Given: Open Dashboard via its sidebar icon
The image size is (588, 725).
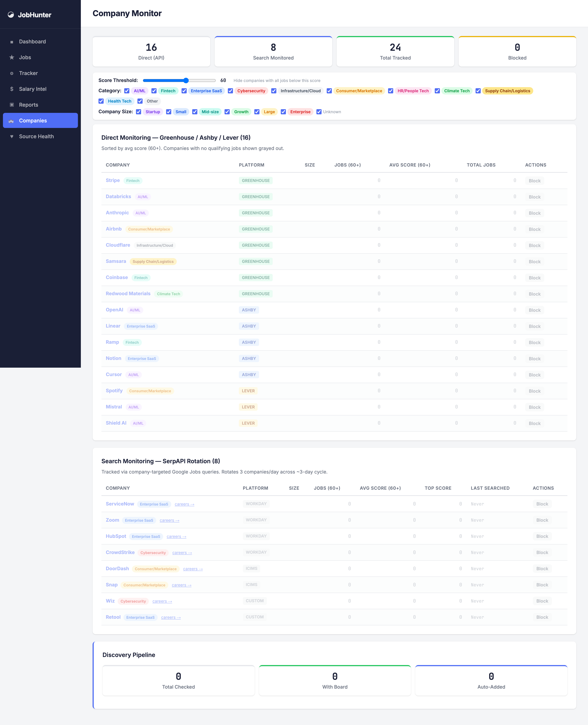Looking at the screenshot, I should point(12,42).
